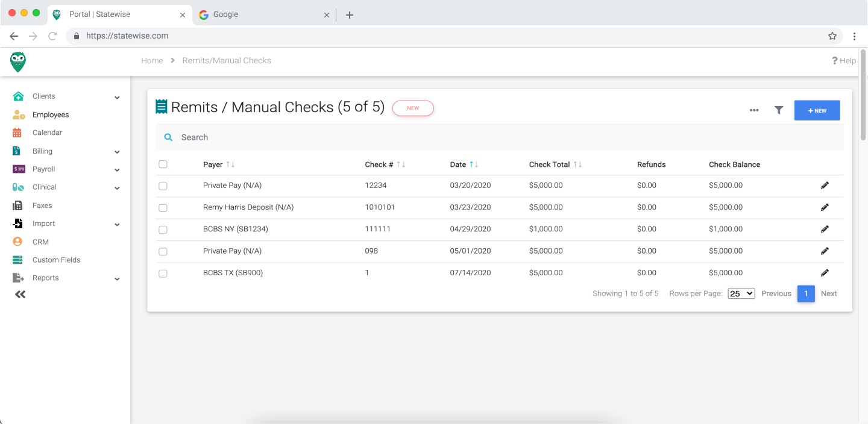Open the three-dots more options menu
The image size is (868, 424).
754,110
